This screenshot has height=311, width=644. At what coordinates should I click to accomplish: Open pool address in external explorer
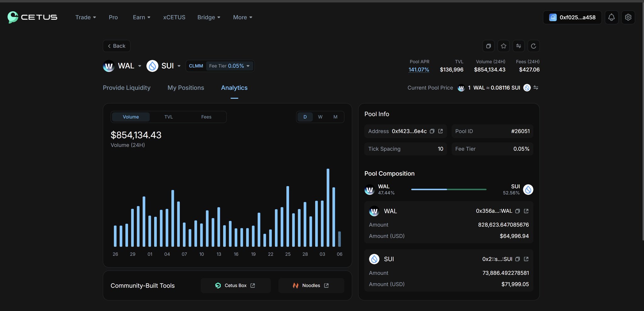coord(440,131)
